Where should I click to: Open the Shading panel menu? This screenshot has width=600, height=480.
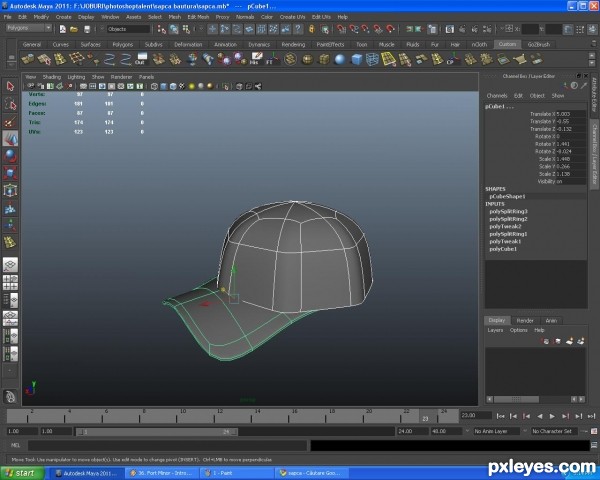[52, 77]
